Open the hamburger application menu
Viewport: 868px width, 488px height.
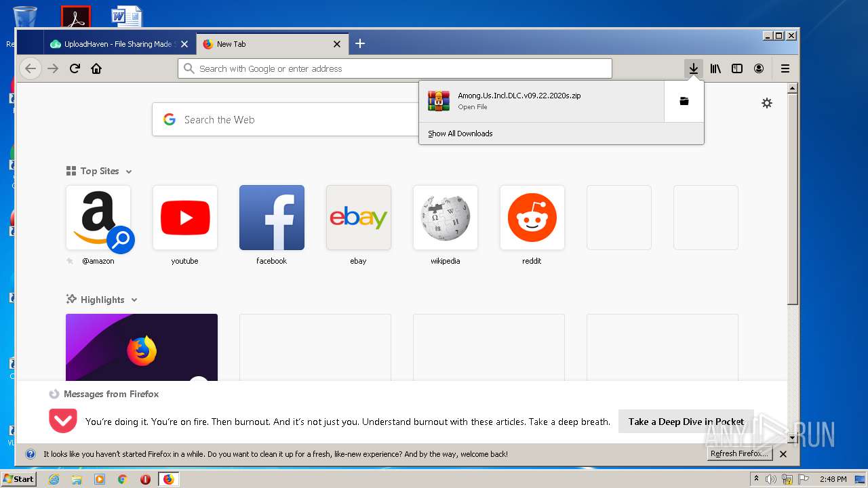click(785, 68)
